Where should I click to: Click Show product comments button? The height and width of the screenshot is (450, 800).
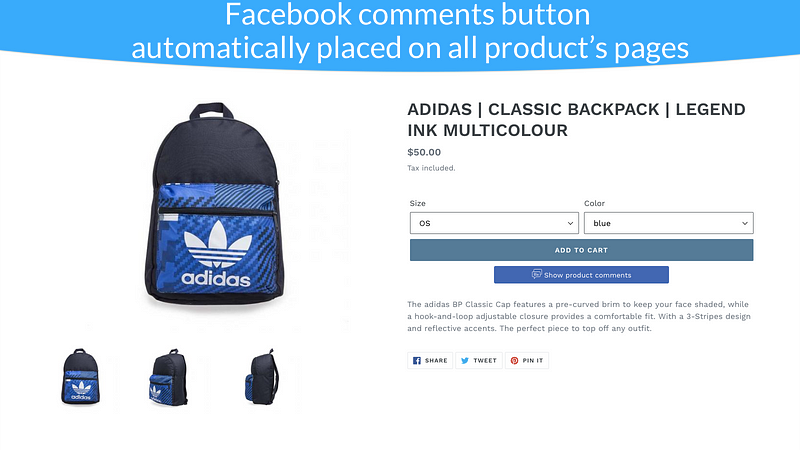coord(581,274)
